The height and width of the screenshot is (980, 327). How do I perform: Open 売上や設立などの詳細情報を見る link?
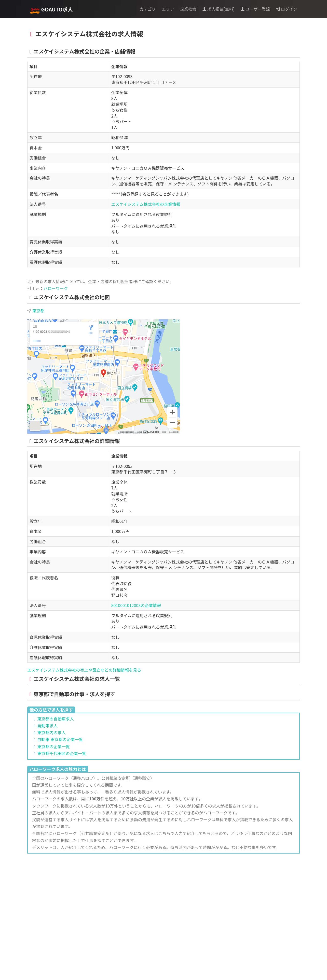pyautogui.click(x=84, y=670)
